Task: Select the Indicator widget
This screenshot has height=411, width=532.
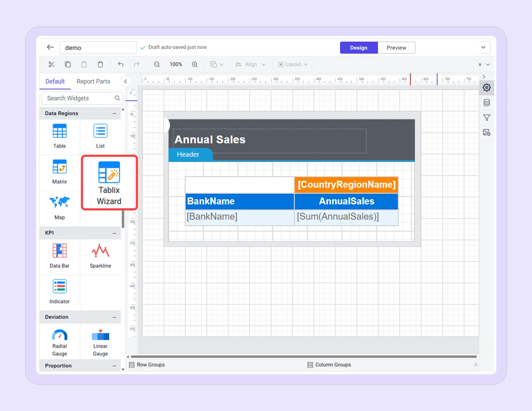Action: 59,291
